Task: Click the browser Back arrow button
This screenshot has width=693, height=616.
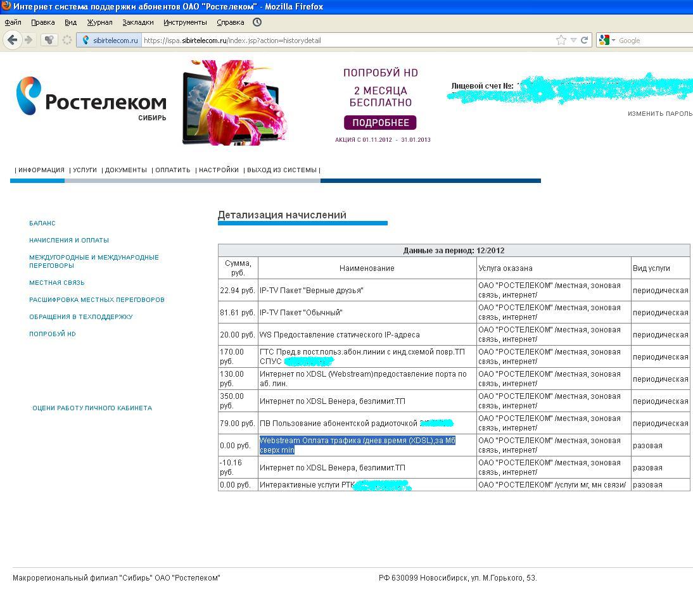Action: pos(13,40)
